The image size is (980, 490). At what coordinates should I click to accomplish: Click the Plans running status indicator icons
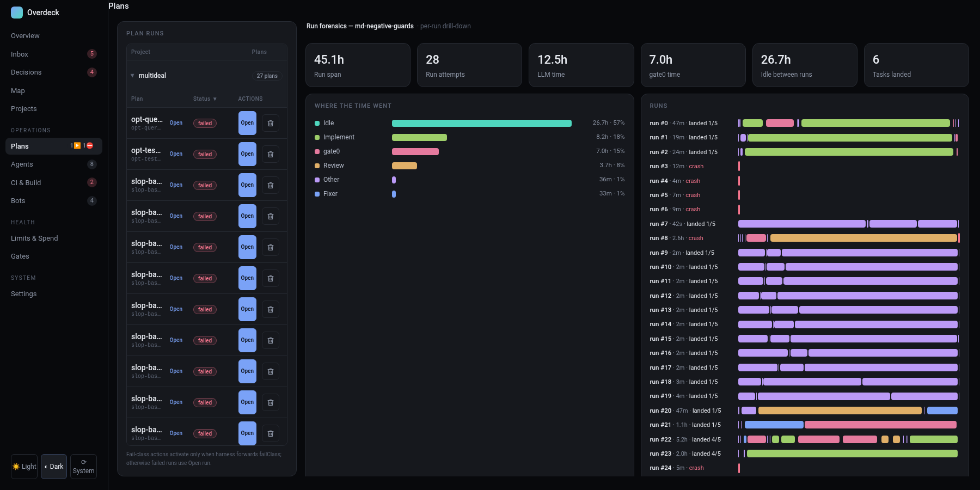pos(82,146)
